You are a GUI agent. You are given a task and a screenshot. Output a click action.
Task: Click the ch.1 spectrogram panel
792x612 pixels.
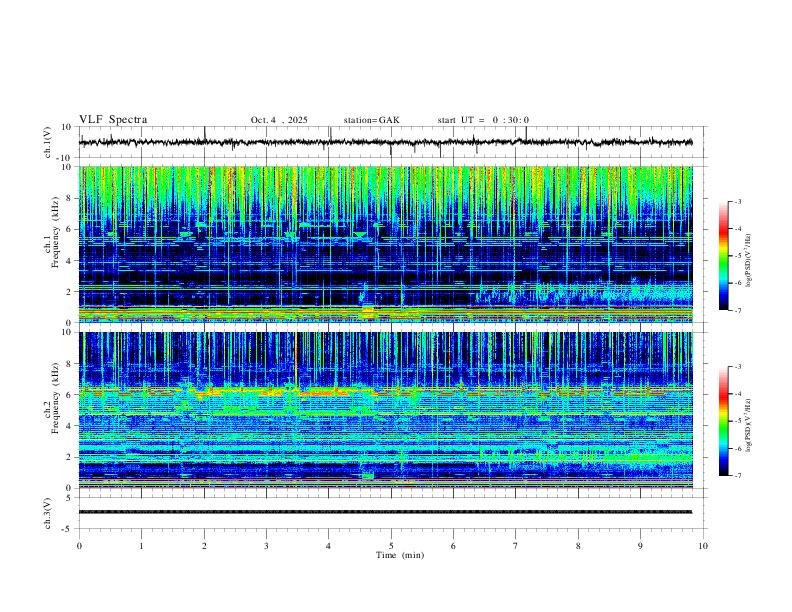tap(386, 244)
